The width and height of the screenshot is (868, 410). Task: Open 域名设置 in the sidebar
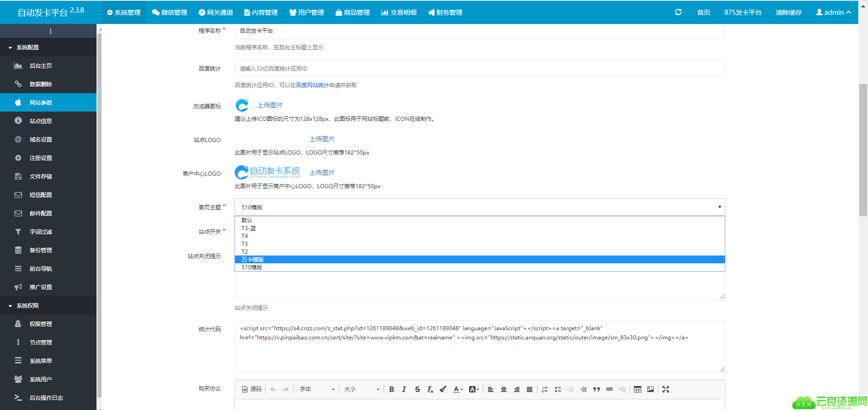click(x=48, y=139)
